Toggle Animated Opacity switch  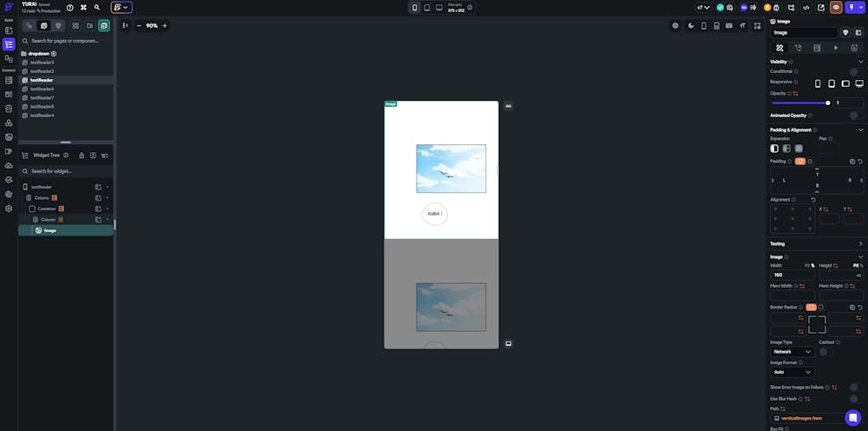click(856, 116)
